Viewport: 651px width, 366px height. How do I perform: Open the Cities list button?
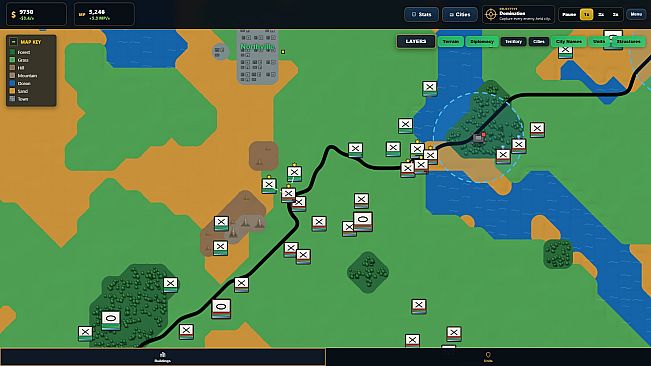(x=460, y=14)
